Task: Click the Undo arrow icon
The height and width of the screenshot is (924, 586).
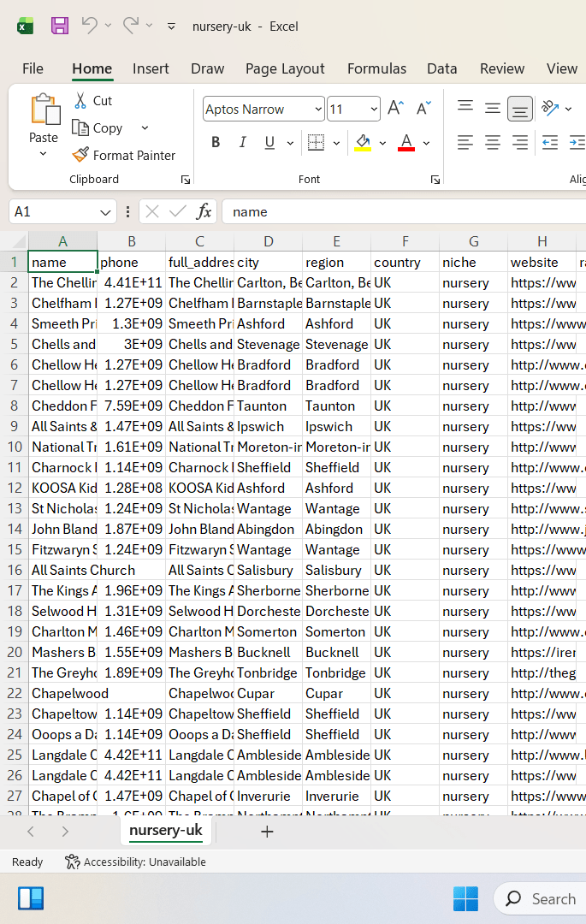Action: 90,26
